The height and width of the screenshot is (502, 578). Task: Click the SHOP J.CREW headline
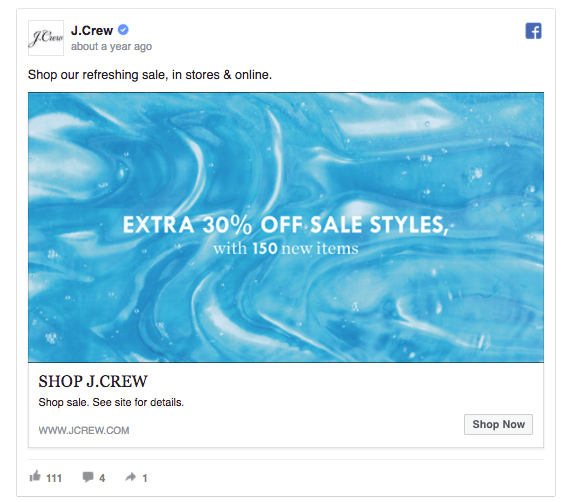93,381
